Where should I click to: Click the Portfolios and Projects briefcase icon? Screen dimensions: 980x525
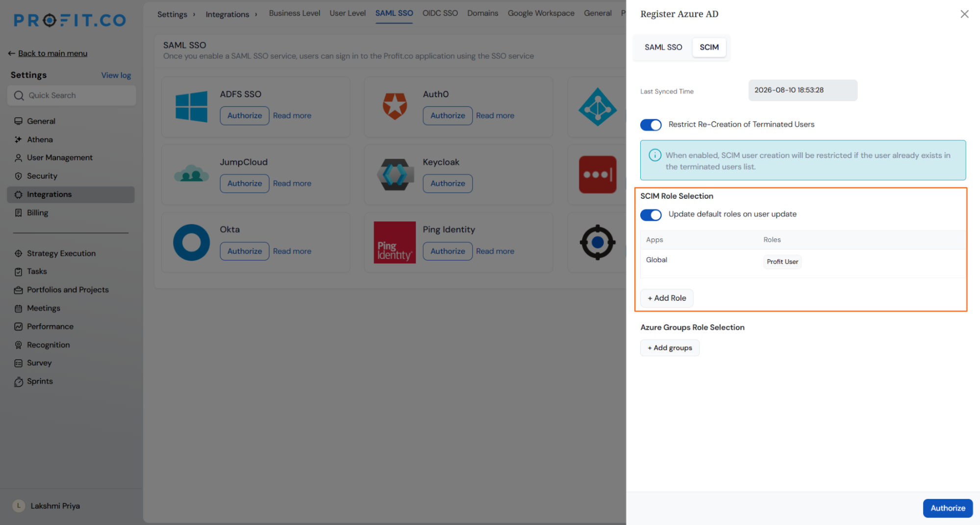[x=18, y=290]
